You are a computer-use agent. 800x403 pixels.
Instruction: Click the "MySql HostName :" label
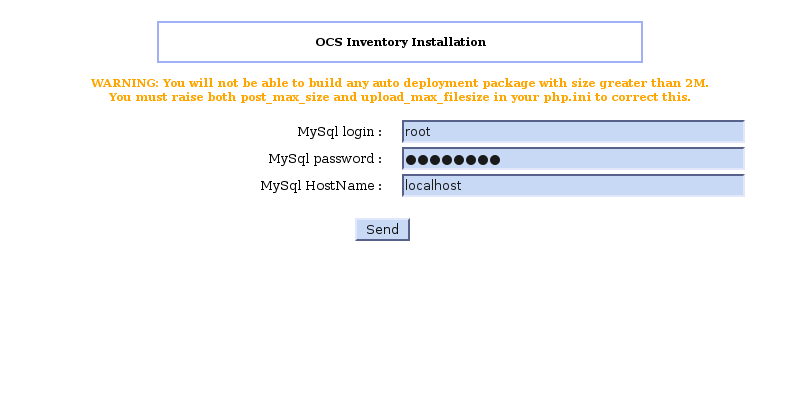(321, 186)
